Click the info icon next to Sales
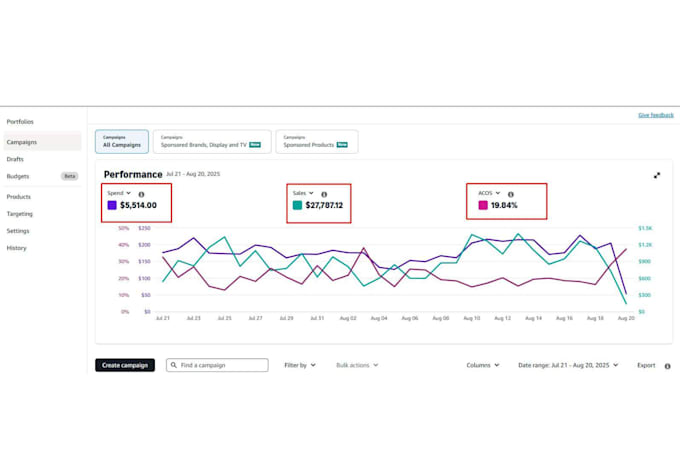 point(324,194)
